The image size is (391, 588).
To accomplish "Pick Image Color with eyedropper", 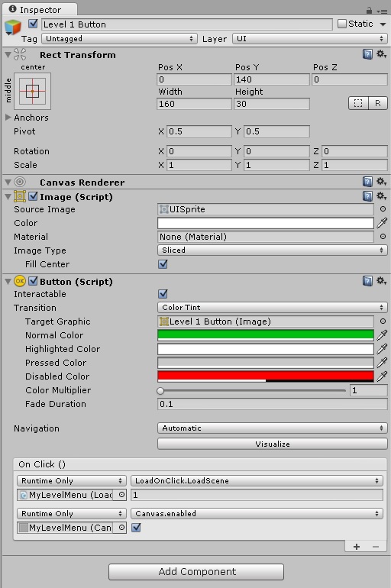I will (x=382, y=223).
